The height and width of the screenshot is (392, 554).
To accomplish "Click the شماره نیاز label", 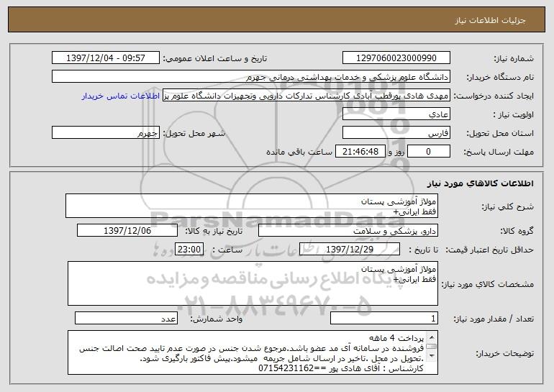I will click(514, 58).
